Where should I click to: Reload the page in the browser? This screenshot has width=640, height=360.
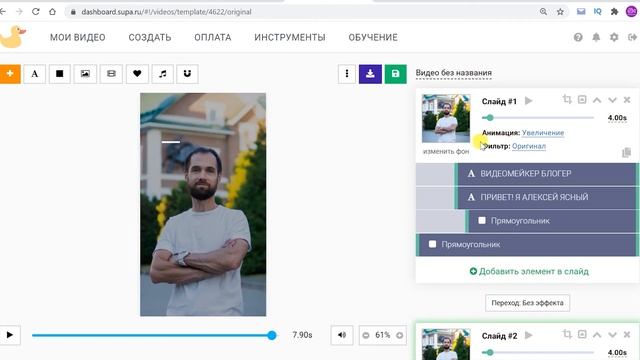coord(36,12)
